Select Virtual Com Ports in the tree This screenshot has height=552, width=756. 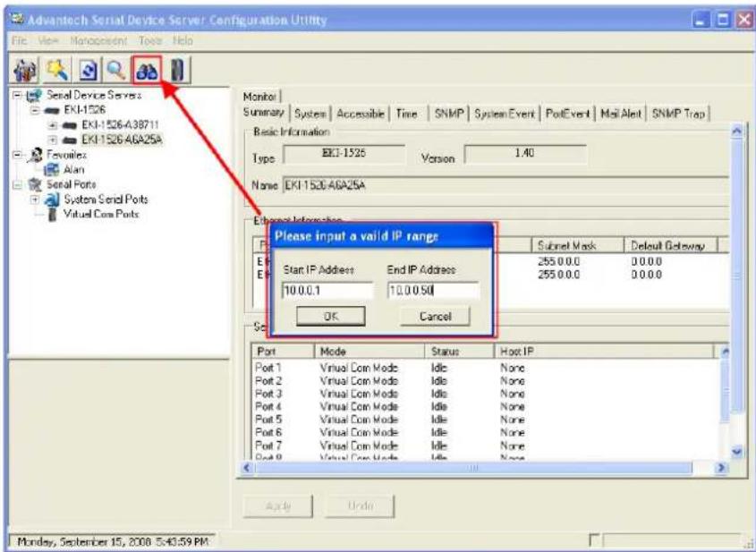101,214
